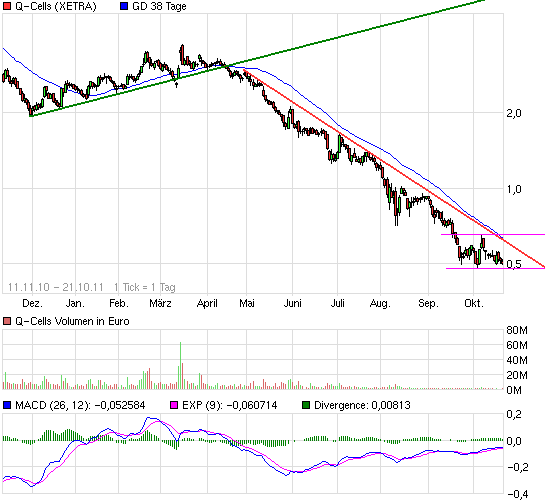This screenshot has width=545, height=502.
Task: Click the 'Sep.' month axis label
Action: [428, 303]
